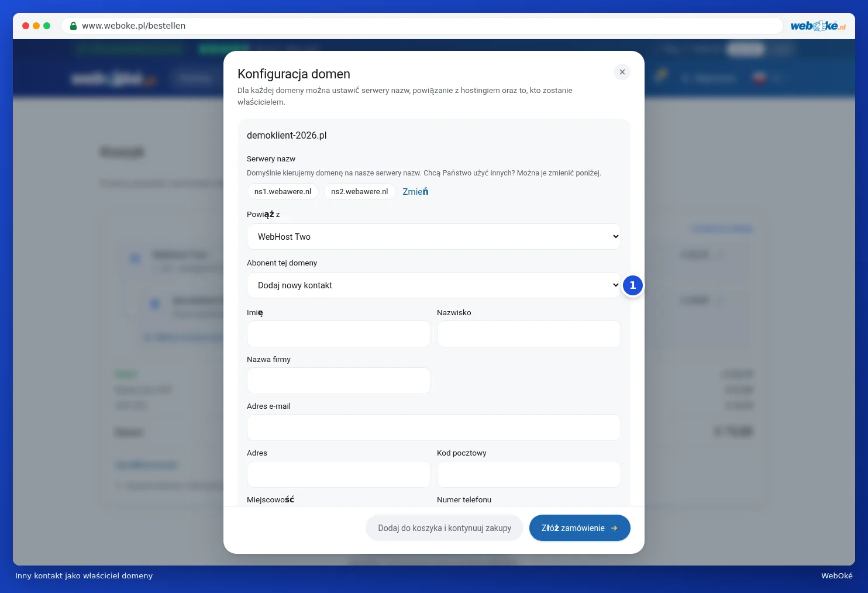Focus the Imię input field
The width and height of the screenshot is (868, 593).
coord(339,334)
